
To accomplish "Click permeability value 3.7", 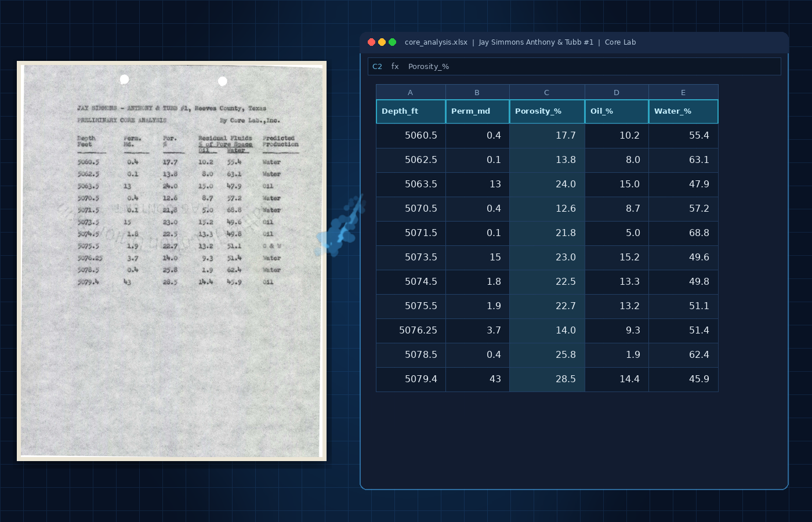I will point(477,331).
